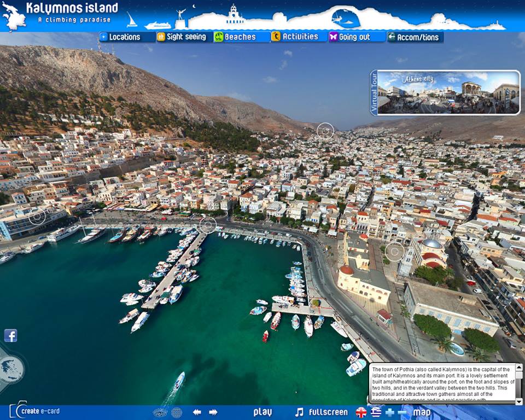Click the Facebook share icon

pyautogui.click(x=11, y=335)
